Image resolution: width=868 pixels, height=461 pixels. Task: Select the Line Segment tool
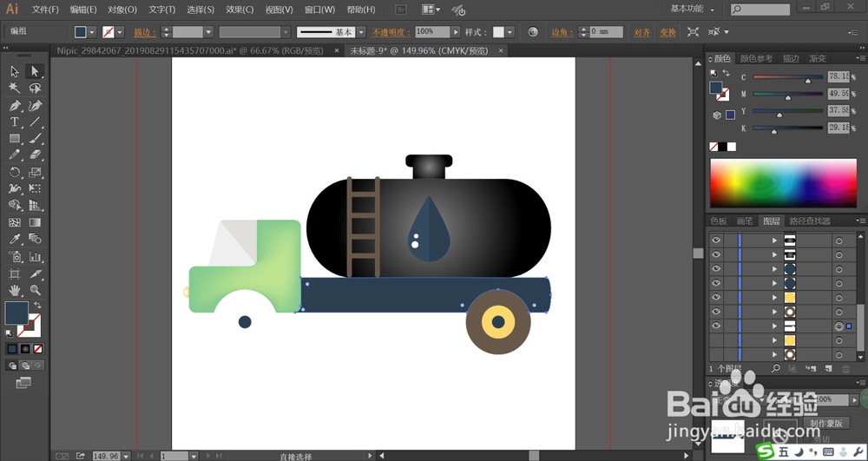coord(35,122)
